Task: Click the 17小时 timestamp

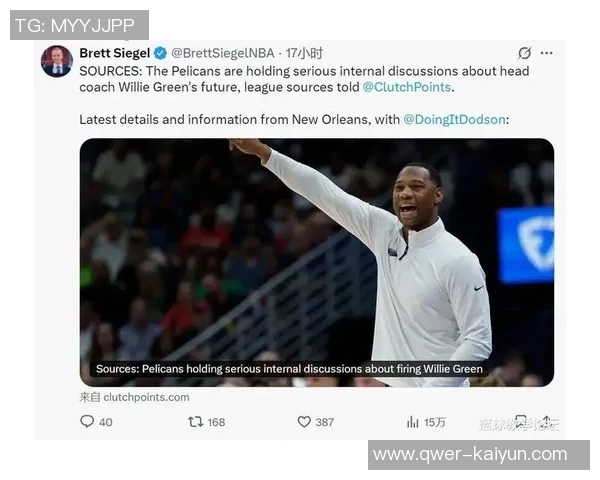Action: pos(304,53)
